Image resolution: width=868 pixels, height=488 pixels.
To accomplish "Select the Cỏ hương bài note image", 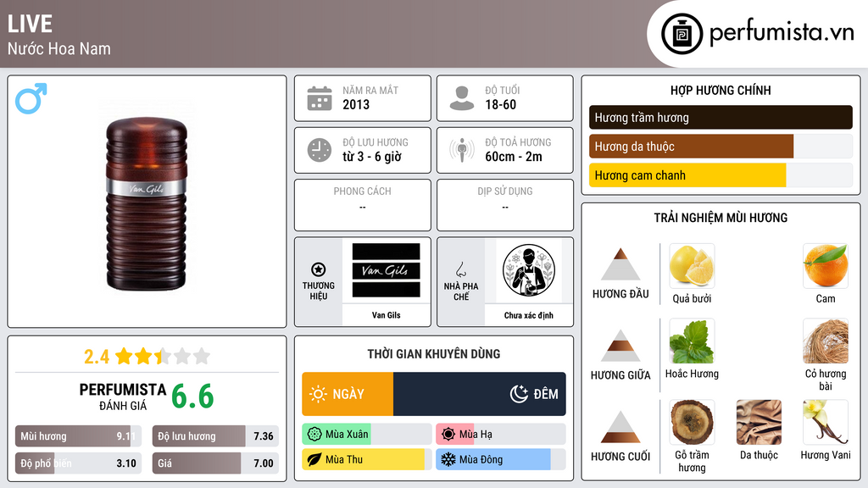I will tap(826, 341).
